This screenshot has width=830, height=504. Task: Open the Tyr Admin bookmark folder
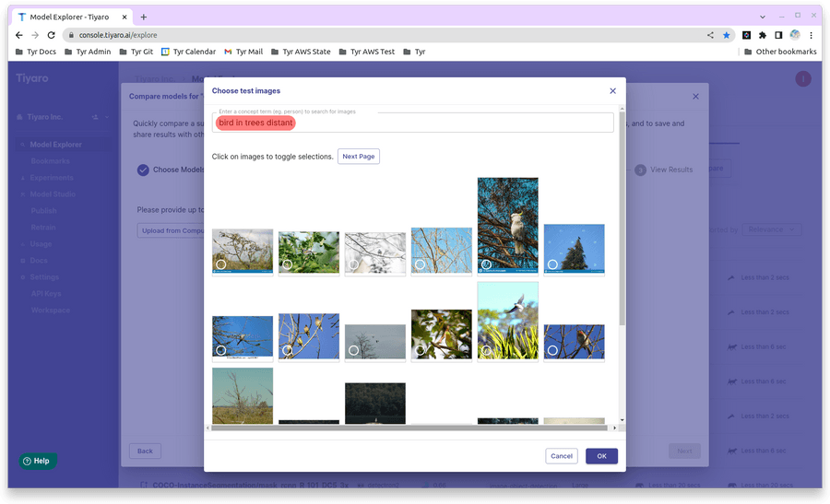pos(88,52)
